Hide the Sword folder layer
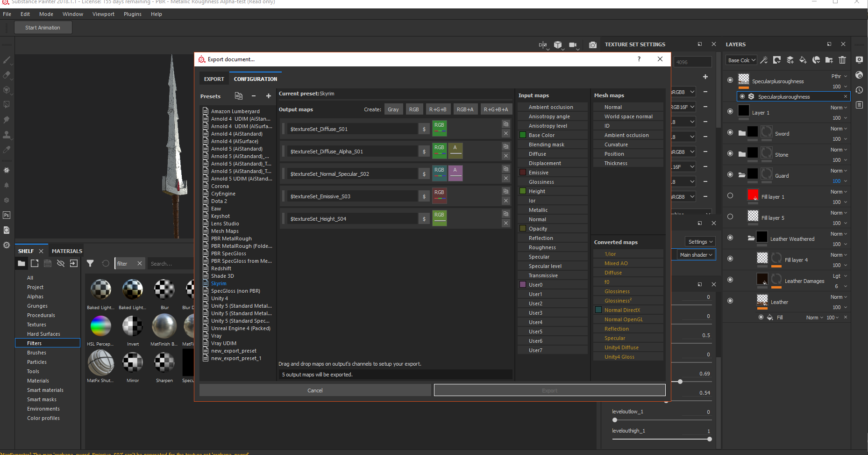The height and width of the screenshot is (455, 868). coord(730,133)
